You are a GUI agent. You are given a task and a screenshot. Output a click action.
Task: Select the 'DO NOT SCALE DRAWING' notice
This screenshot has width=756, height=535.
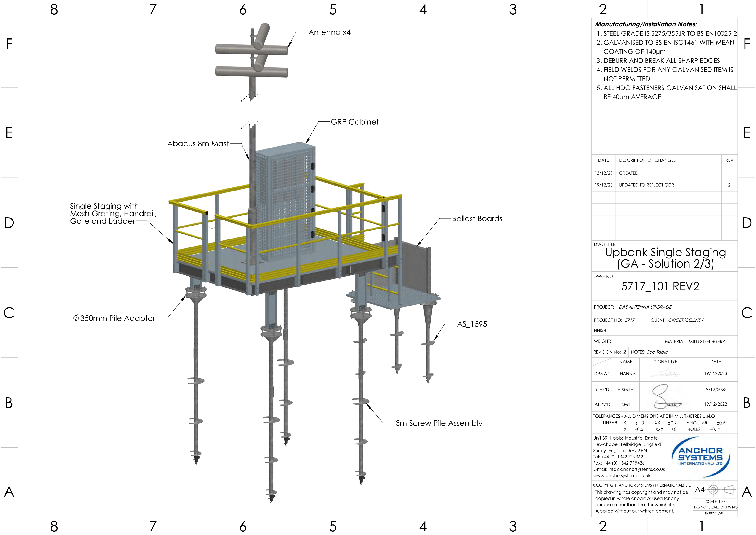tap(716, 508)
